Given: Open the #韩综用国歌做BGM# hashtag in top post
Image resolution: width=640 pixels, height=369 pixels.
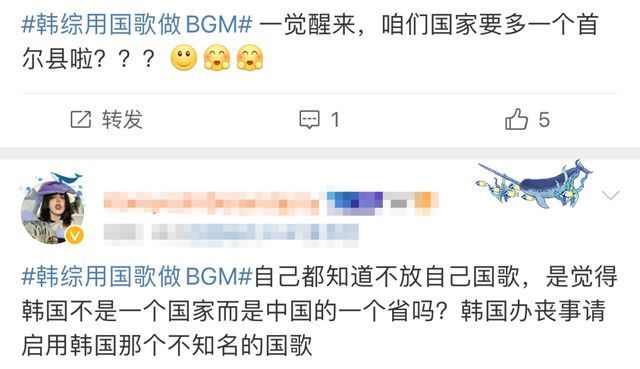Looking at the screenshot, I should (x=137, y=24).
